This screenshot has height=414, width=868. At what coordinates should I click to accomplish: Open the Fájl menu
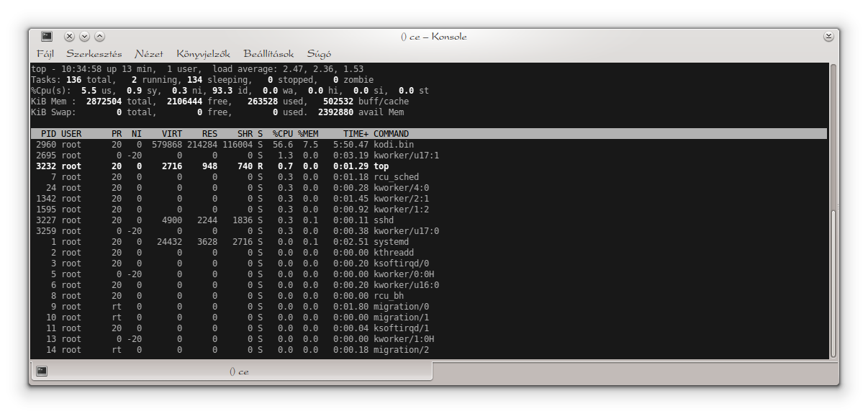pos(45,54)
